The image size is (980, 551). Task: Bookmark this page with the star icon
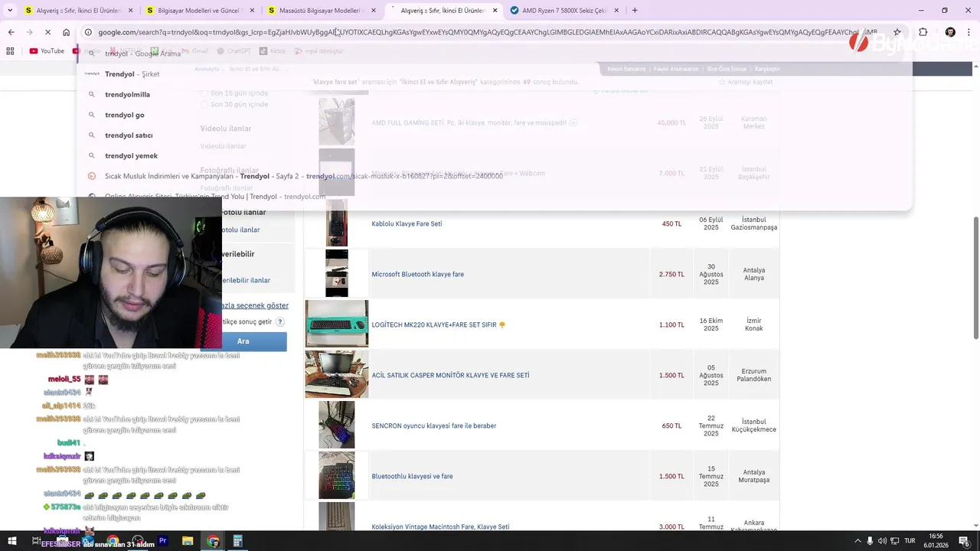point(897,32)
